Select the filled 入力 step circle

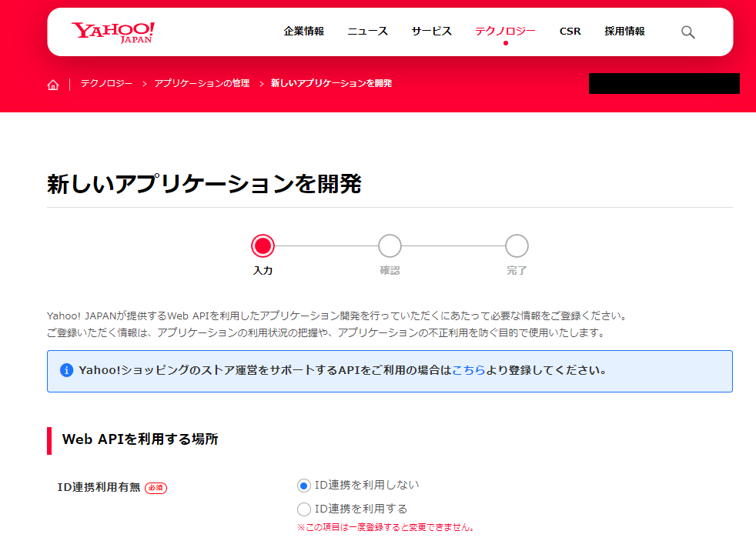[263, 246]
